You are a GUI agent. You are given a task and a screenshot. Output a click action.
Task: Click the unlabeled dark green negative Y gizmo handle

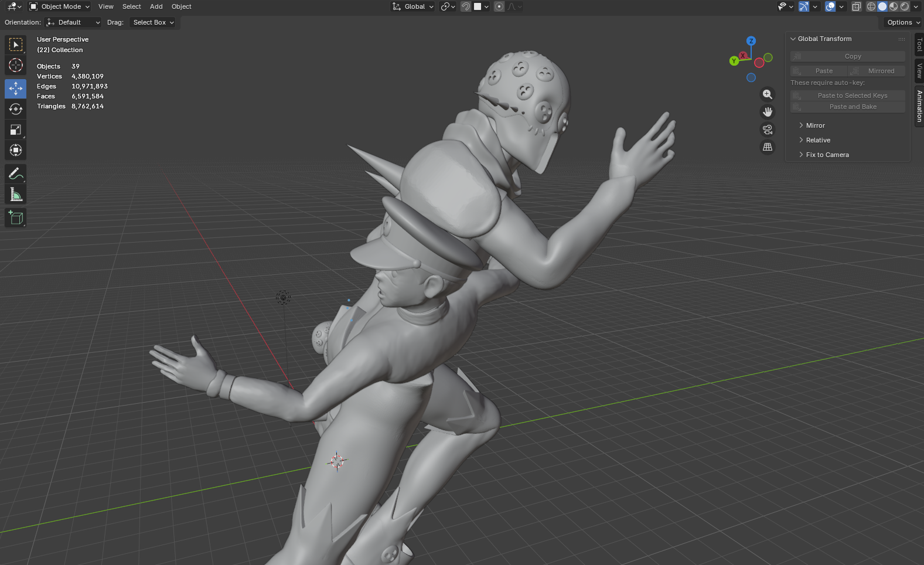[x=768, y=57]
